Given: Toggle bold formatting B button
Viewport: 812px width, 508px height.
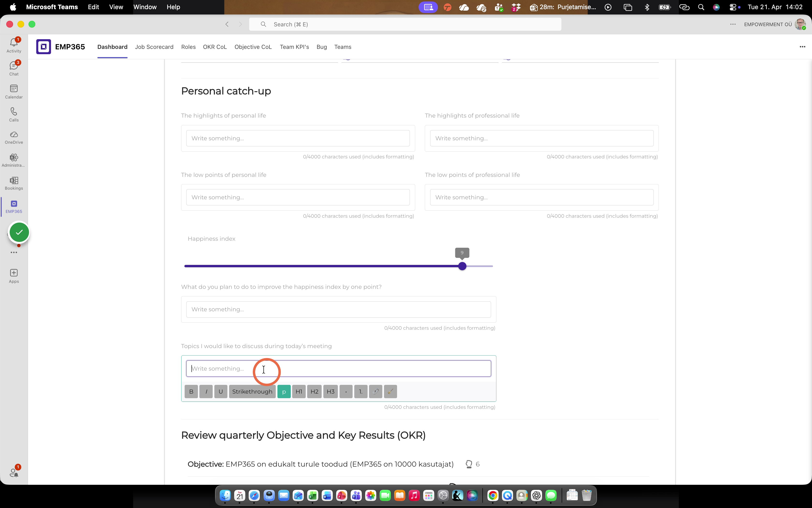Looking at the screenshot, I should pos(191,391).
